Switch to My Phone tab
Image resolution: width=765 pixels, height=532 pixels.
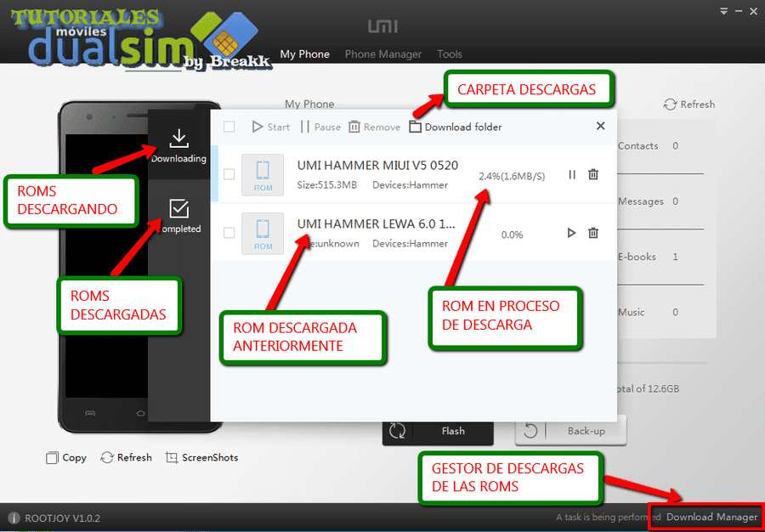click(x=304, y=54)
